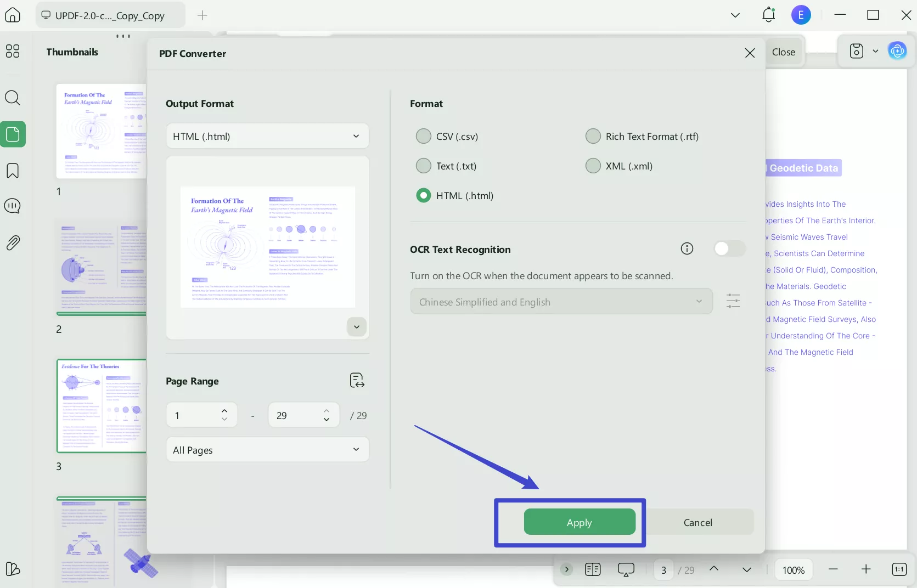Open a new document tab with the plus
917x588 pixels.
(202, 15)
